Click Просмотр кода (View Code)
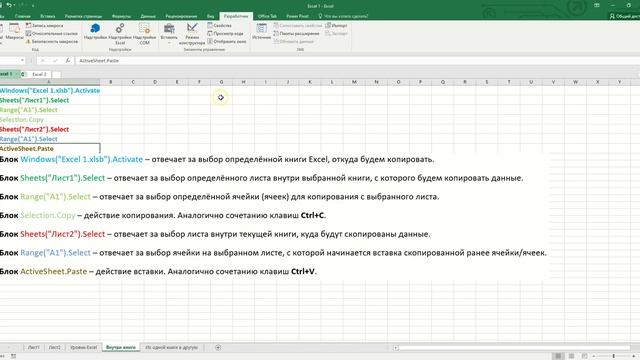The height and width of the screenshot is (360, 640). (225, 33)
